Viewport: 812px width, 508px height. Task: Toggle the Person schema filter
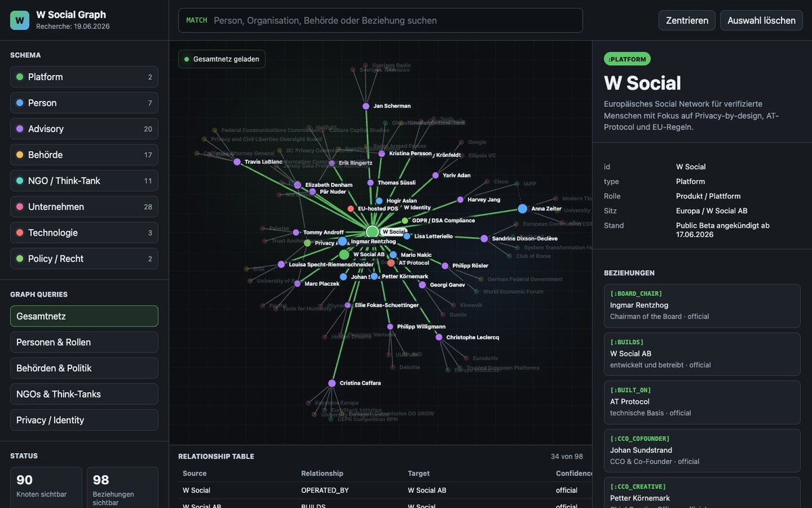tap(84, 103)
